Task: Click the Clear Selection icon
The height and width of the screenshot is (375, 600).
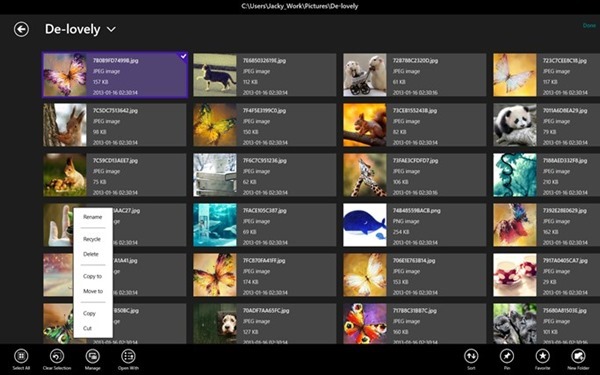Action: tap(57, 356)
